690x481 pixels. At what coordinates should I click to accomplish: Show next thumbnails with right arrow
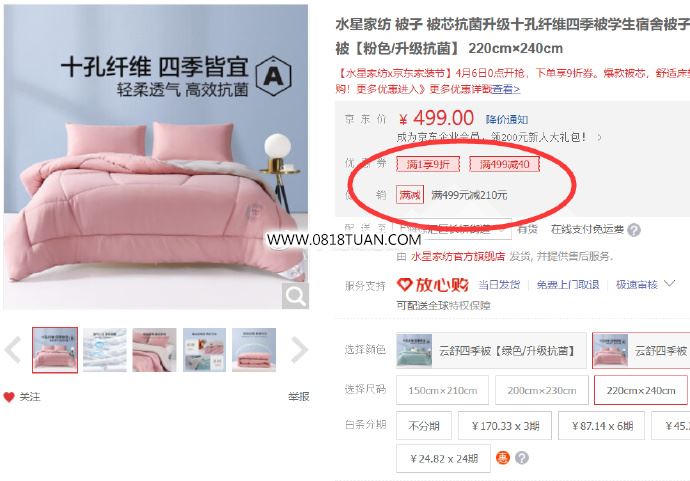(299, 350)
